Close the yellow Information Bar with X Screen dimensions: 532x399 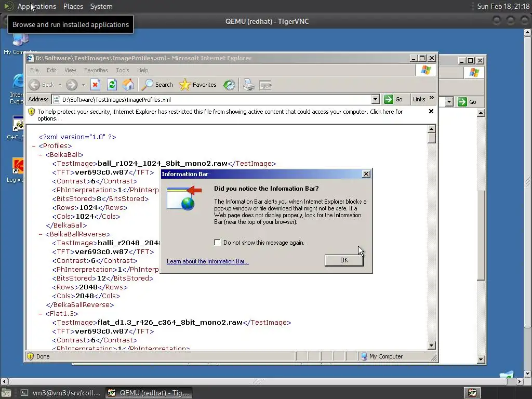point(431,111)
